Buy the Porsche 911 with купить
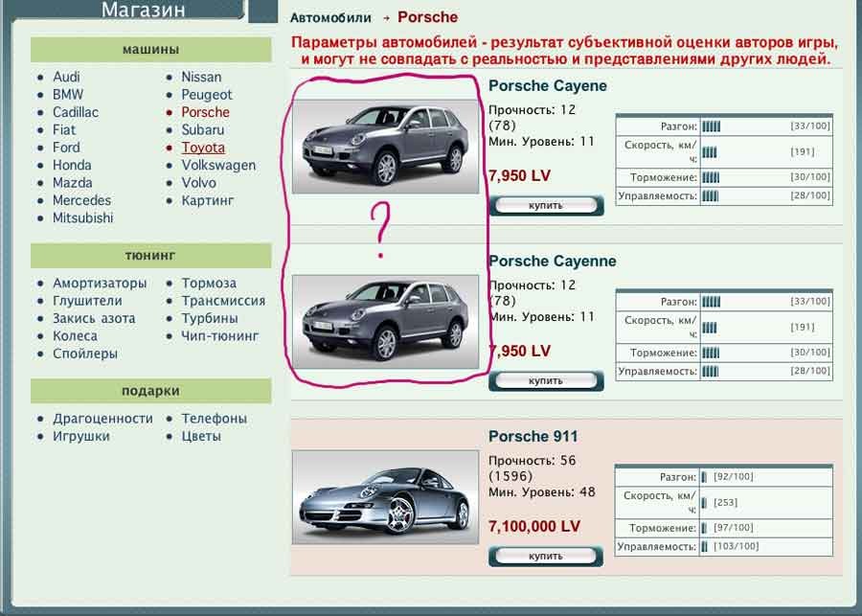Image resolution: width=862 pixels, height=616 pixels. [x=546, y=557]
